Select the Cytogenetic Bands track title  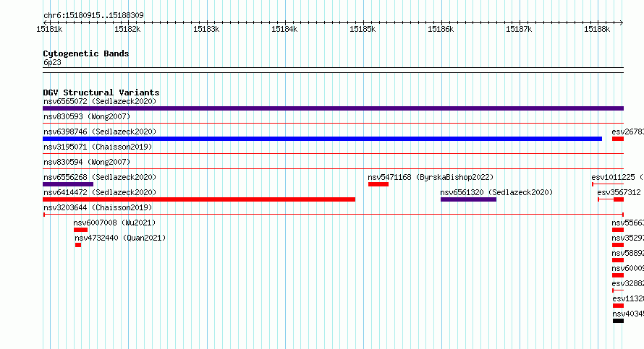(86, 53)
